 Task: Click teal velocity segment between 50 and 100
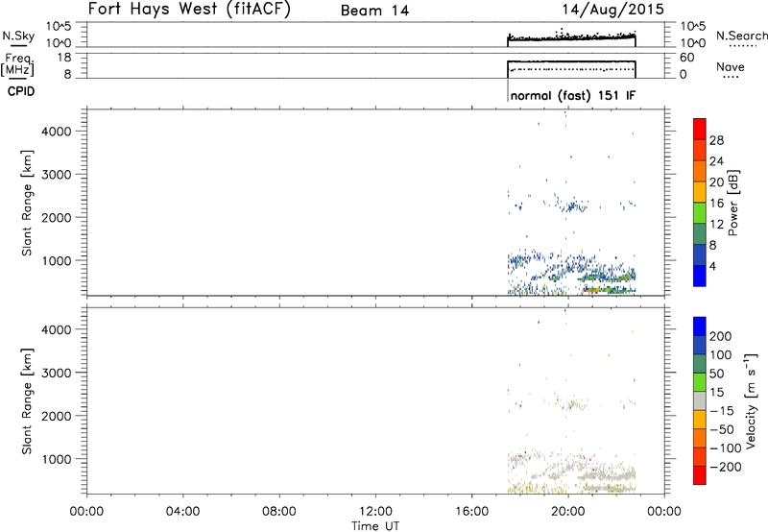700,364
